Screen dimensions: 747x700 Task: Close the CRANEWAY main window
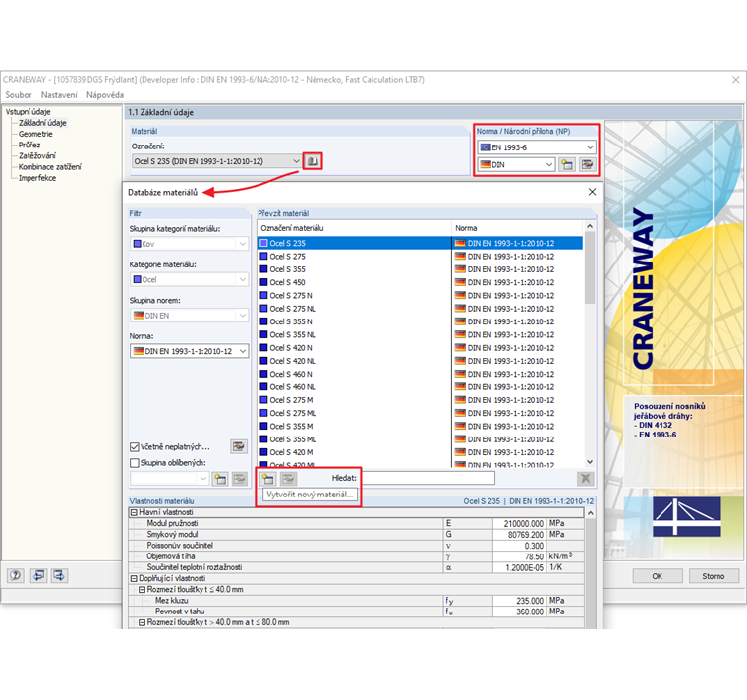pos(735,80)
